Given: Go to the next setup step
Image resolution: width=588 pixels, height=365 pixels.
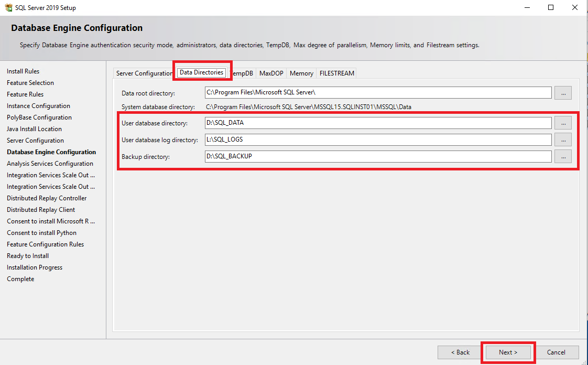Looking at the screenshot, I should point(508,352).
